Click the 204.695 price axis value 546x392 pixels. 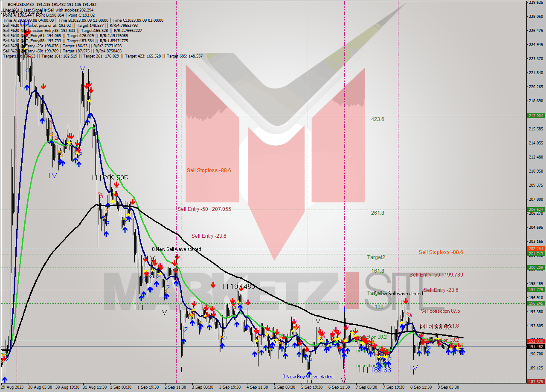click(536, 227)
